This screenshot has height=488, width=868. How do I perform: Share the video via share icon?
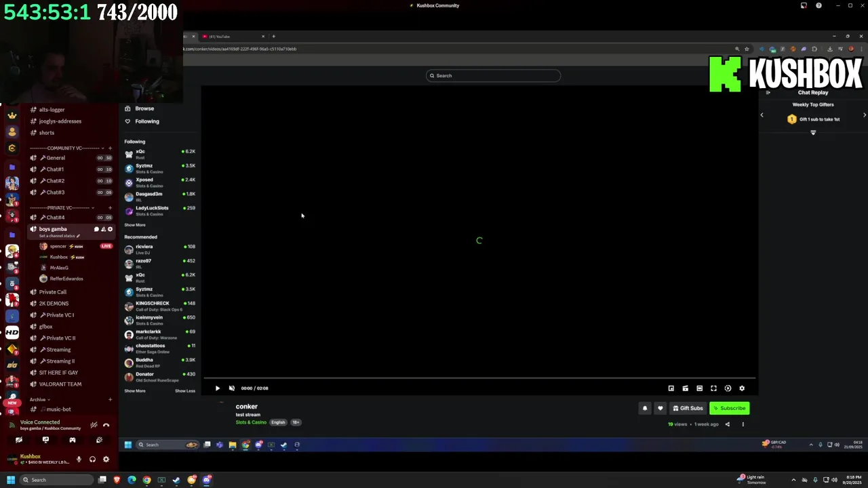(727, 424)
